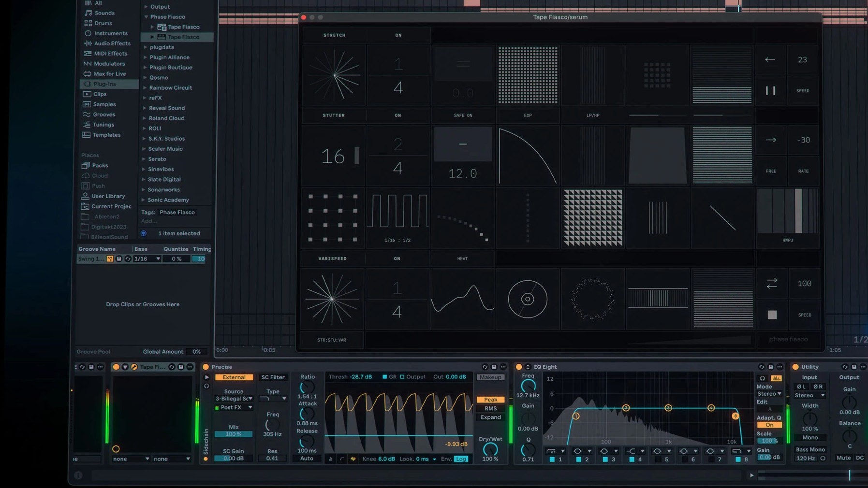Select the exponential curve shape tile
The image size is (868, 488).
[x=528, y=156]
